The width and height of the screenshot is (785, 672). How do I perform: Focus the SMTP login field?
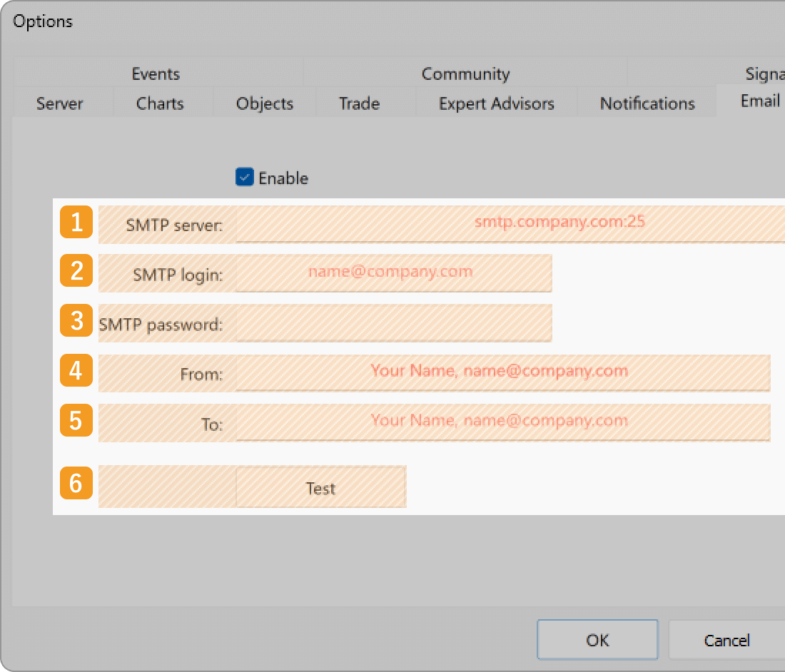[x=393, y=273]
